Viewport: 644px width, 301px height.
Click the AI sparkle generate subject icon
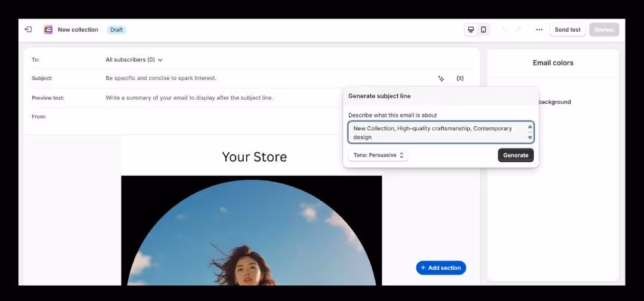click(x=441, y=78)
